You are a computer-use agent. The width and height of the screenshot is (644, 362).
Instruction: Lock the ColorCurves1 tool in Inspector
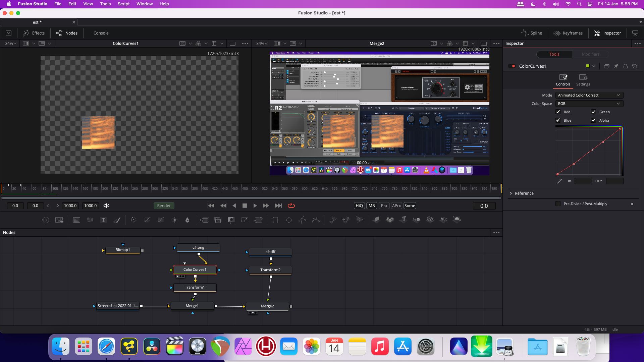pos(625,66)
